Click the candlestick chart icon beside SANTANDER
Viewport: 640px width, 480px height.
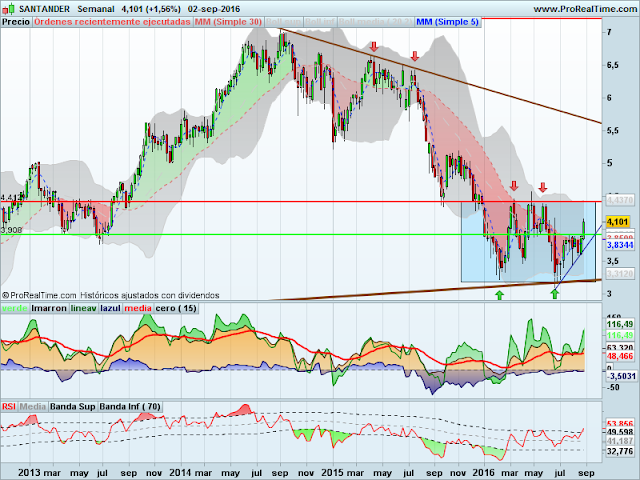click(x=9, y=8)
